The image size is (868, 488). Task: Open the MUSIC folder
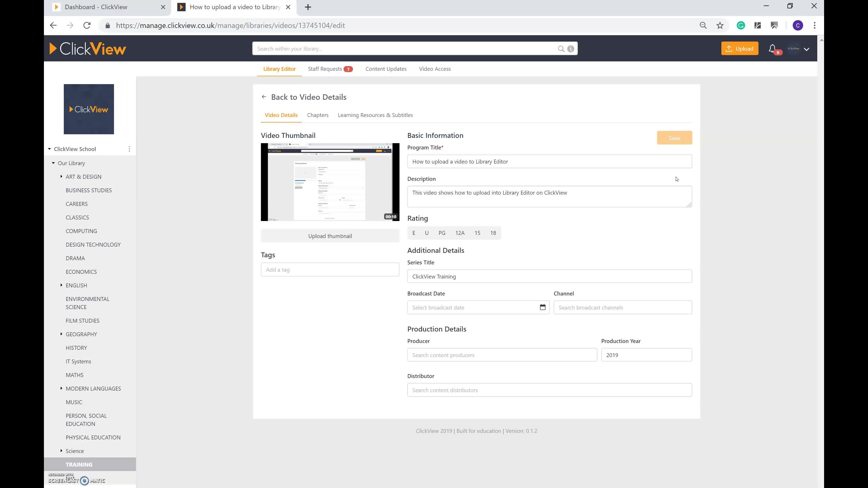click(74, 402)
